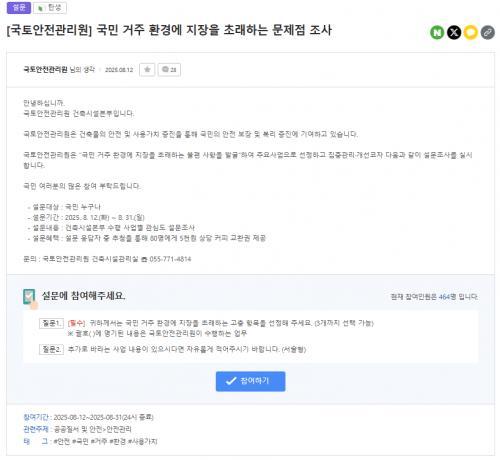
Task: Click the survey clipboard icon
Action: 30,298
